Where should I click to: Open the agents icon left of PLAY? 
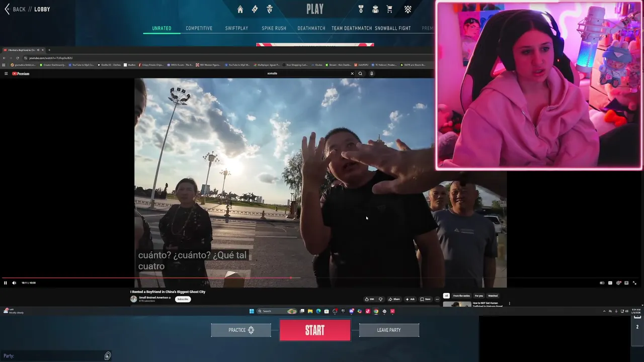click(269, 9)
